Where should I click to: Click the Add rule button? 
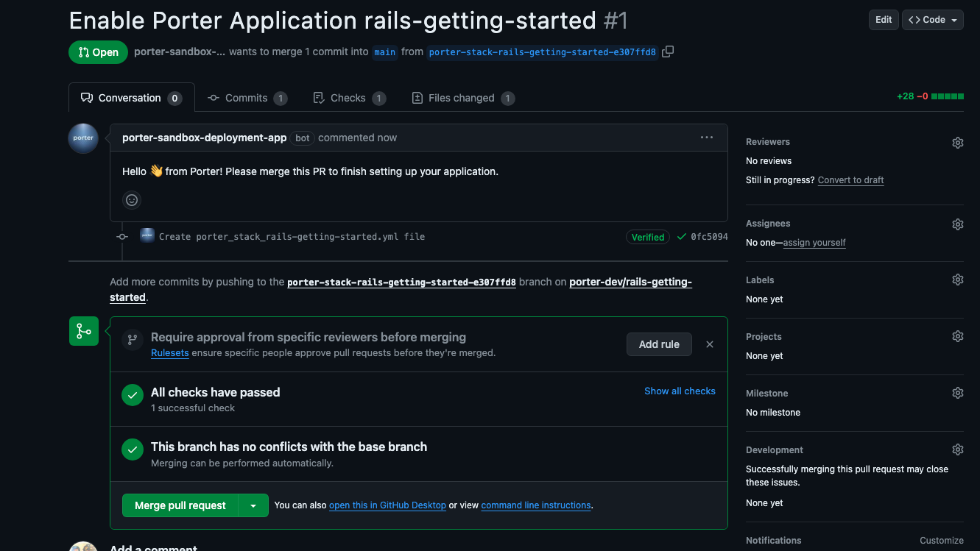[659, 344]
